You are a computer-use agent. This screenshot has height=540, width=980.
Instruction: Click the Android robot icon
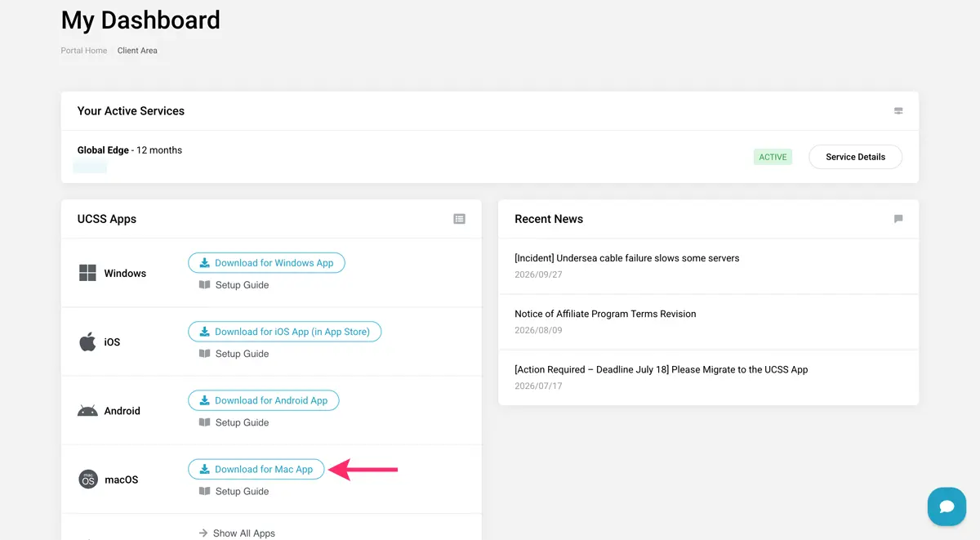87,410
